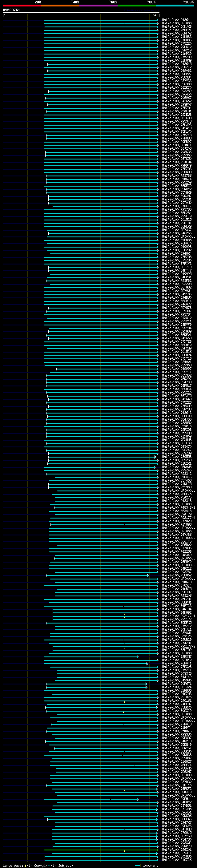Click the green alignment bar for UniRef100_Q96X01
197x868 pixels.
[x=101, y=850]
